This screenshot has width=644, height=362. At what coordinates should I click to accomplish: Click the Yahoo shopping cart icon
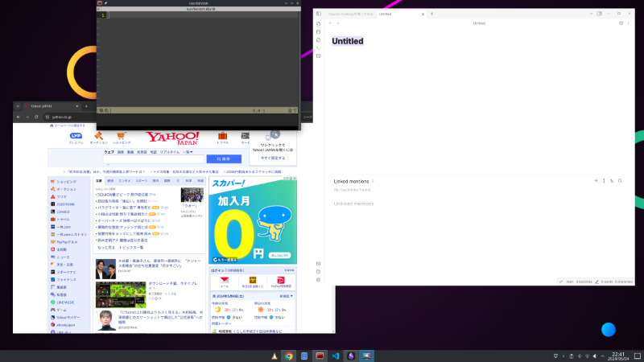[118, 137]
